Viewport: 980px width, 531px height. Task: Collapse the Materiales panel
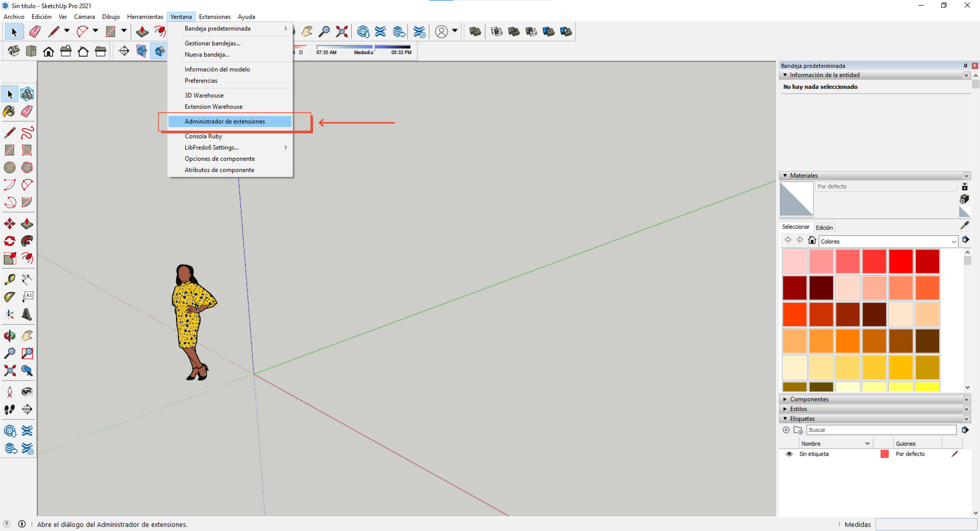tap(785, 176)
